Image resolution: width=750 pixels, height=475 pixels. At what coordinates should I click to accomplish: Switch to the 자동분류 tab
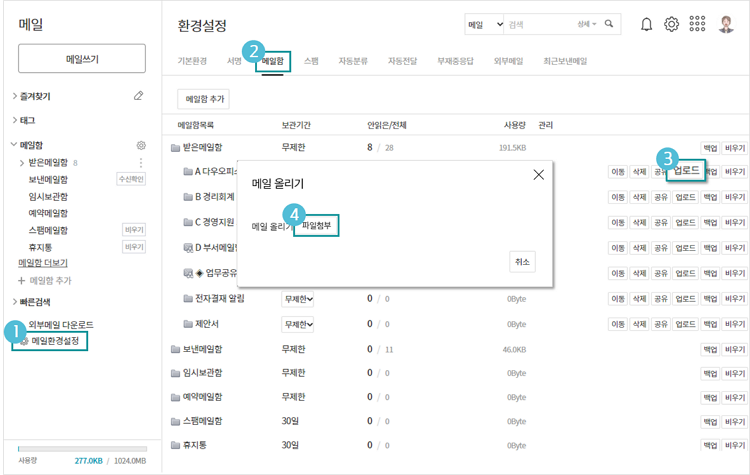(x=354, y=62)
